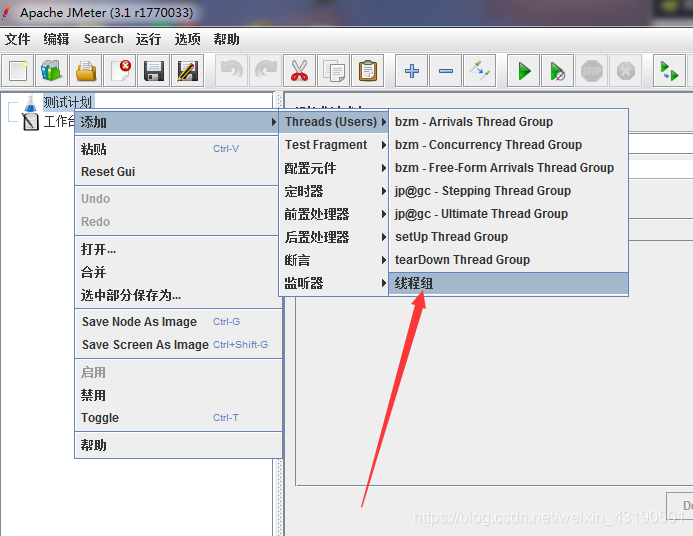Expand the 定时器 submenu
693x536 pixels.
(334, 191)
